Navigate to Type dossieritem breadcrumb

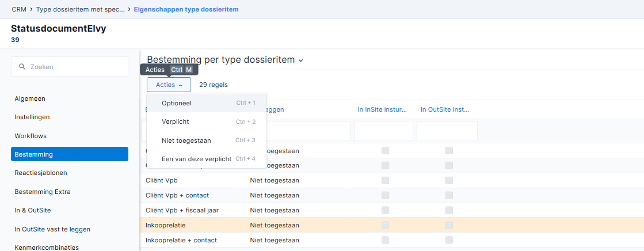click(x=80, y=9)
